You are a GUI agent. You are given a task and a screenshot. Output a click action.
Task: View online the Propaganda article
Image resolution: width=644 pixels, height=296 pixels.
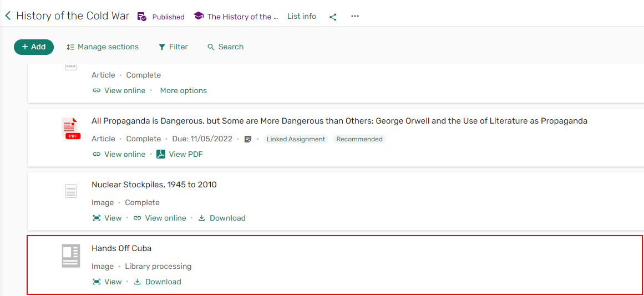(x=119, y=154)
